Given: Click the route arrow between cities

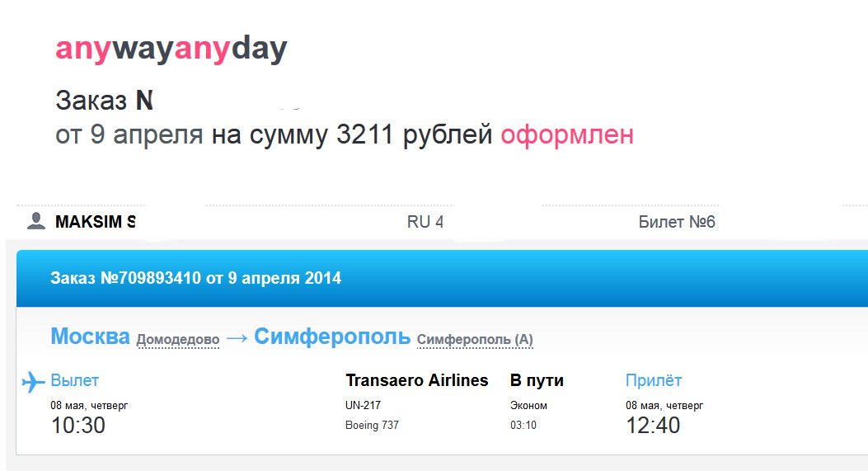Looking at the screenshot, I should click(x=237, y=338).
